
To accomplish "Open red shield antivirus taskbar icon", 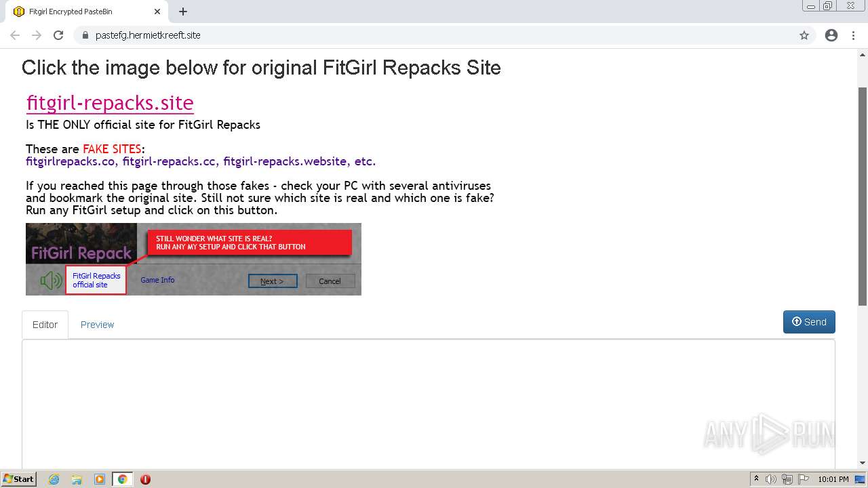I will coord(145,479).
